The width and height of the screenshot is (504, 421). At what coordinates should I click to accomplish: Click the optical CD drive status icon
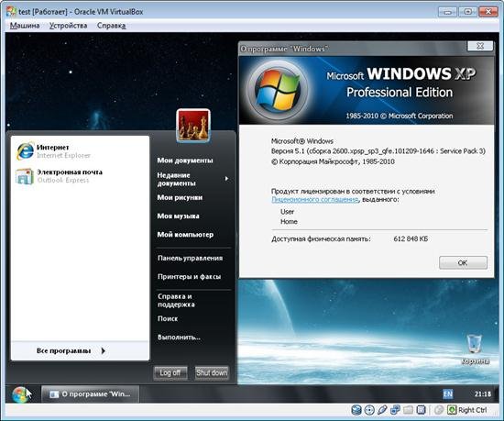pos(369,410)
